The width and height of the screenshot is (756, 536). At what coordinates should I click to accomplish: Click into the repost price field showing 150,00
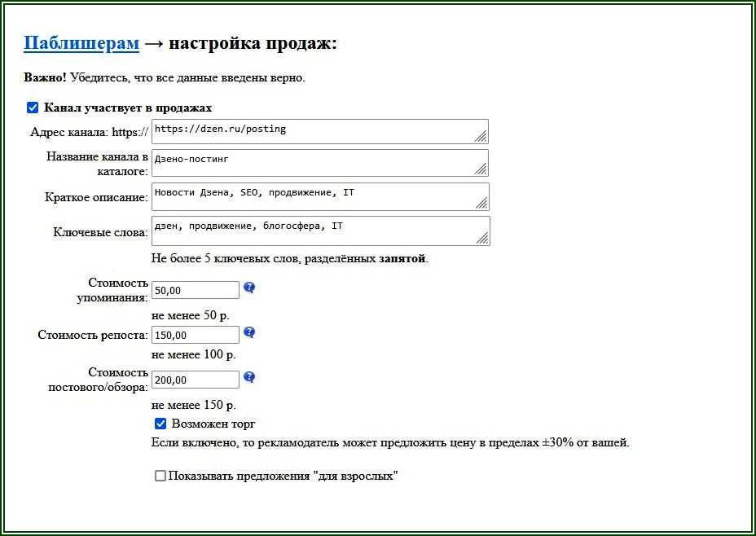click(x=194, y=334)
